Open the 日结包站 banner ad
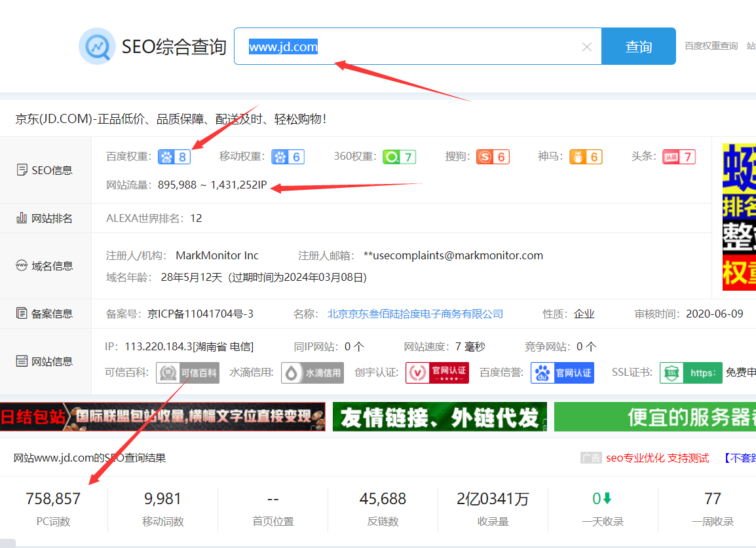 [x=162, y=417]
